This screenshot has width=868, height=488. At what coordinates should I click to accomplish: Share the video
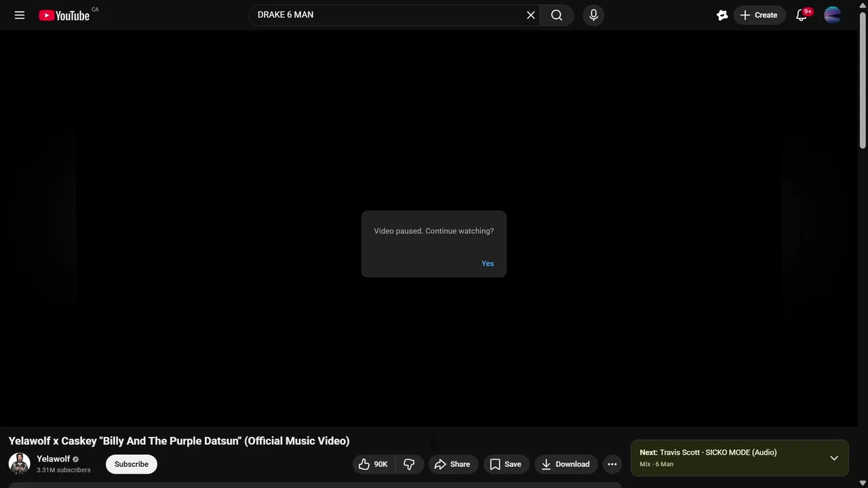(453, 464)
